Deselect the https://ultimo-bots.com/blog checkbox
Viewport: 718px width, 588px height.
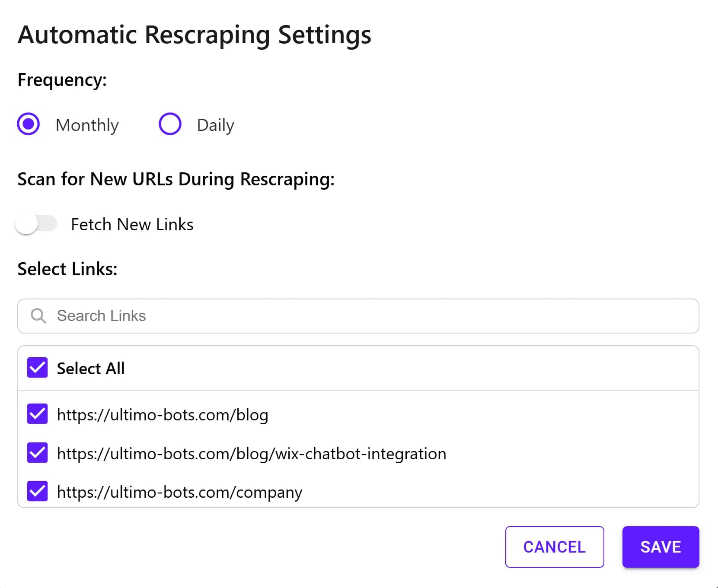tap(37, 414)
